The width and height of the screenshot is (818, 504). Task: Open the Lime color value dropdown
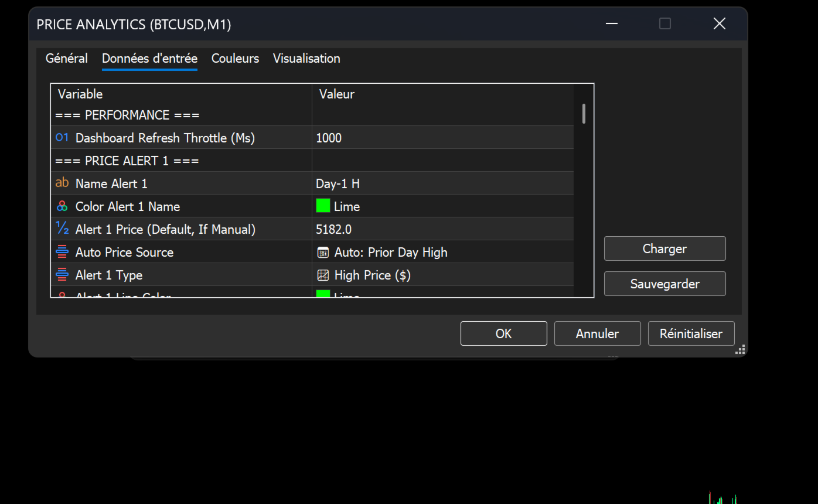click(x=443, y=206)
